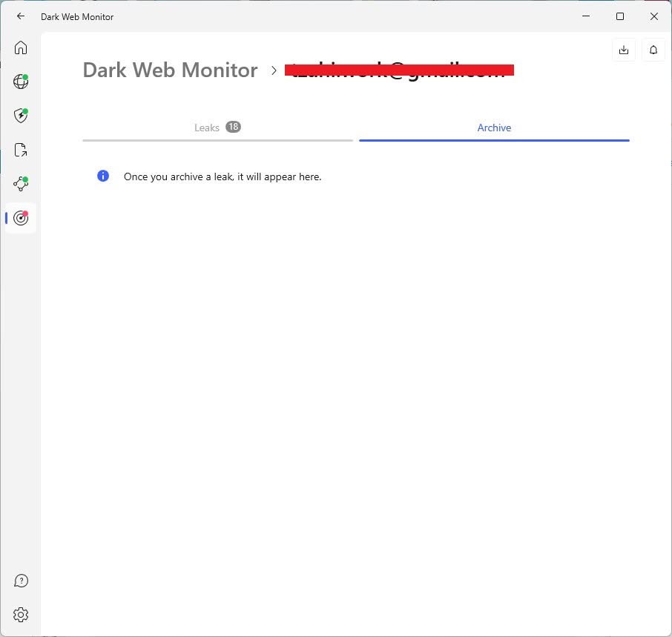Click the download tray icon
This screenshot has width=672, height=637.
624,50
